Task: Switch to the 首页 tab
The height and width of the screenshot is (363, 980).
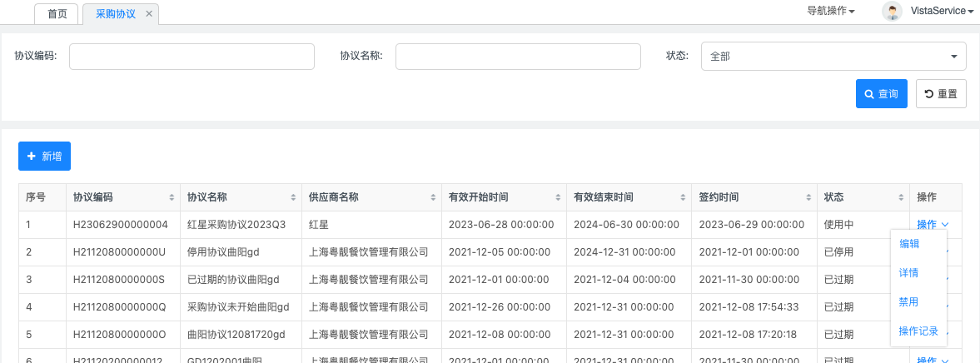Action: (x=57, y=14)
